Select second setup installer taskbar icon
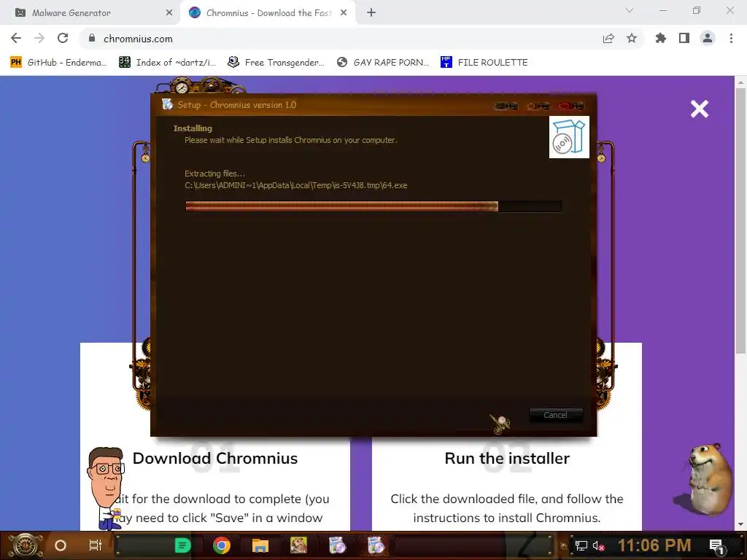Viewport: 747px width, 560px height. pos(376,545)
